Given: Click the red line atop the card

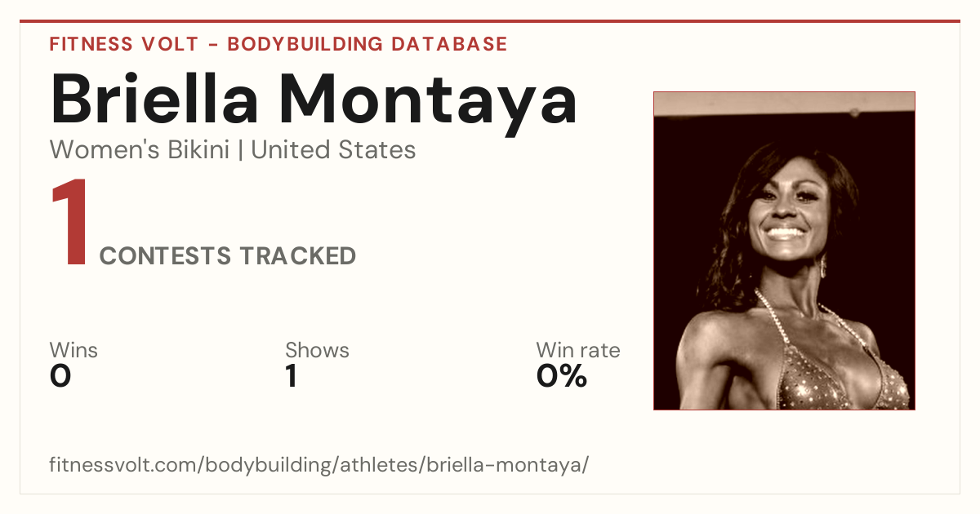Looking at the screenshot, I should click(x=490, y=21).
